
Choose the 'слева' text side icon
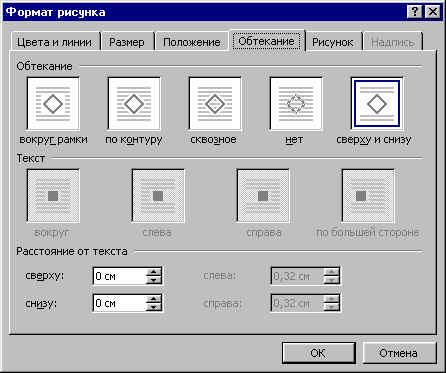coord(158,196)
